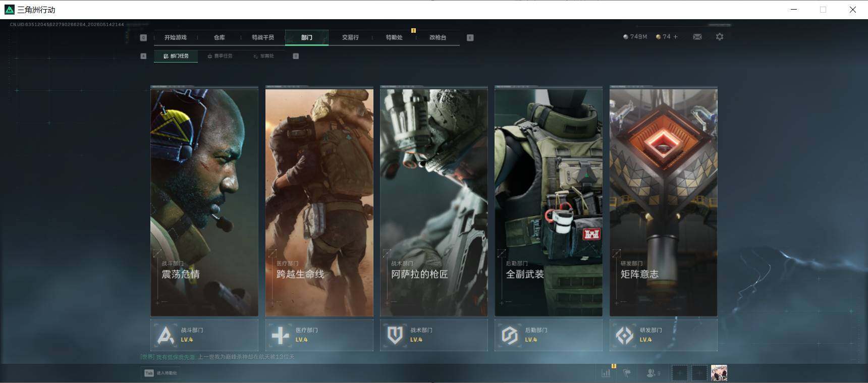Viewport: 868px width, 383px height.
Task: Go to the 交易行 tab
Action: 350,37
